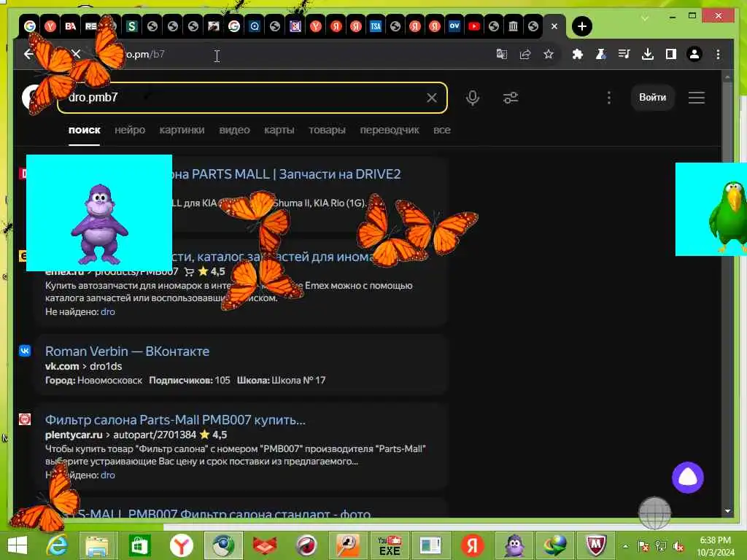Open the media controls playlist icon
747x560 pixels.
tap(624, 54)
